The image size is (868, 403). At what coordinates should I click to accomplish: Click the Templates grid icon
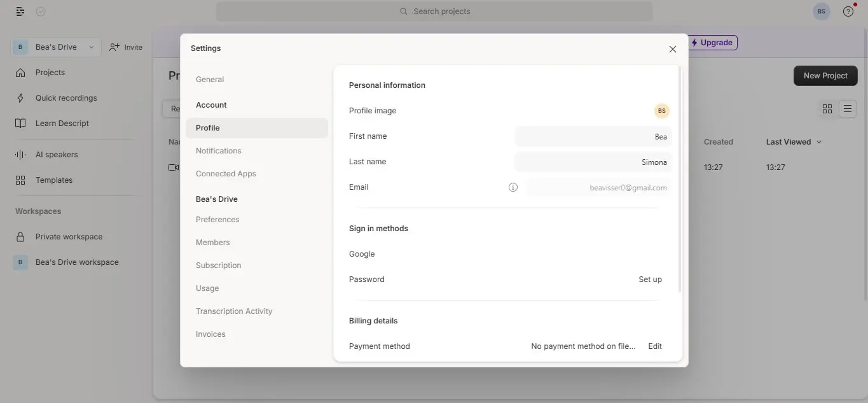20,180
